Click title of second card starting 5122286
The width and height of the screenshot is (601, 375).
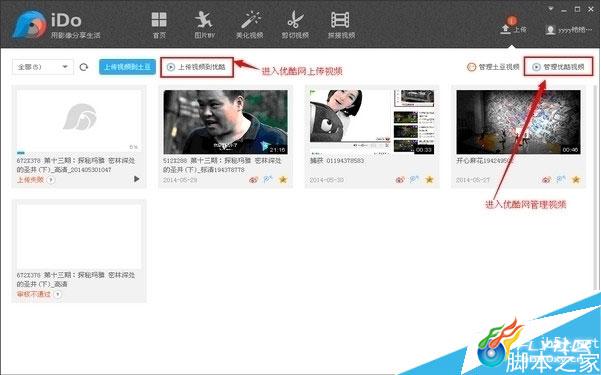point(222,165)
